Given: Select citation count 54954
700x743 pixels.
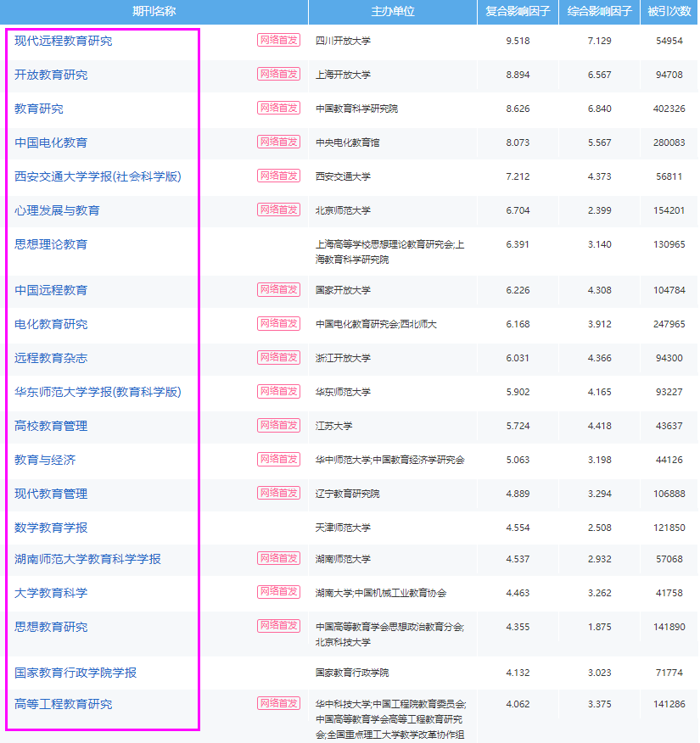Looking at the screenshot, I should (x=669, y=41).
